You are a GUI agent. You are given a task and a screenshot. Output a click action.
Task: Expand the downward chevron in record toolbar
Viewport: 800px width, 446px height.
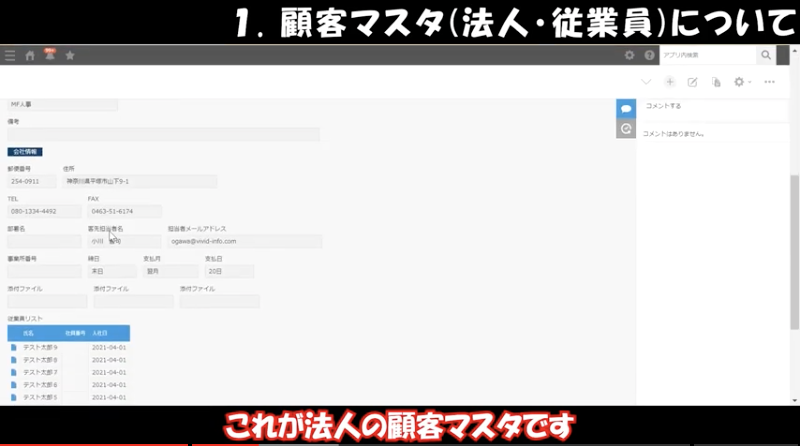[x=646, y=82]
